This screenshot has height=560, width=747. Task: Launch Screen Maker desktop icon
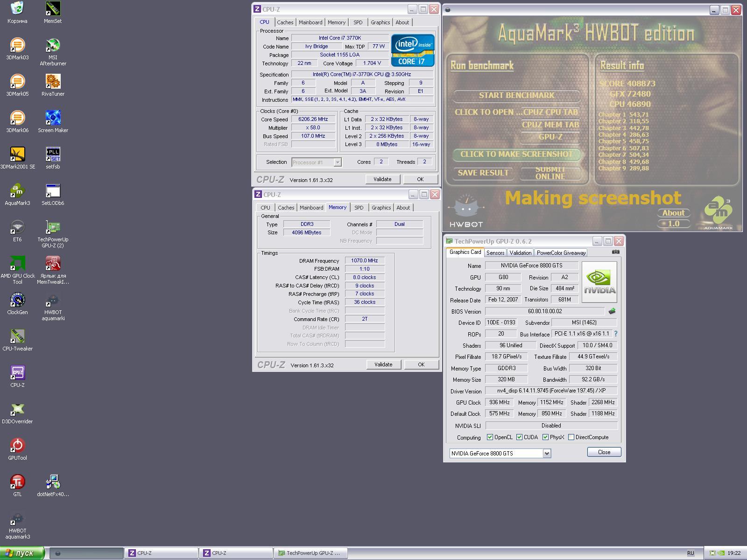53,122
